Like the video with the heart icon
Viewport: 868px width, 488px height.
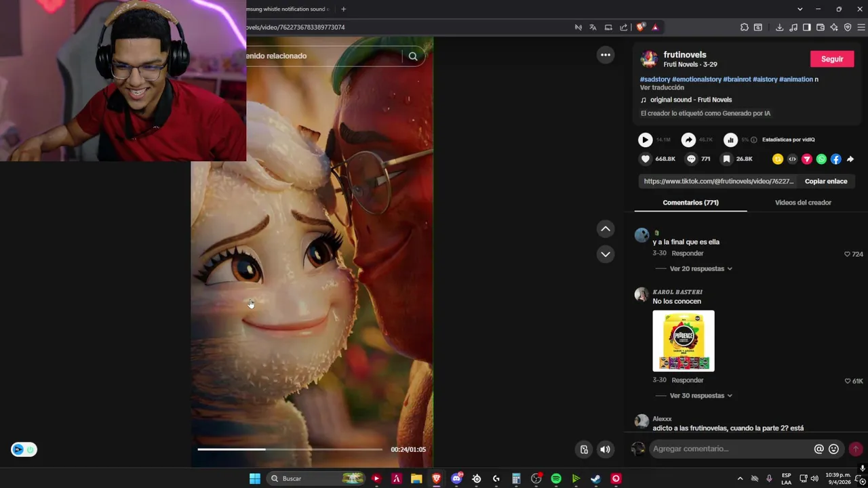(646, 159)
